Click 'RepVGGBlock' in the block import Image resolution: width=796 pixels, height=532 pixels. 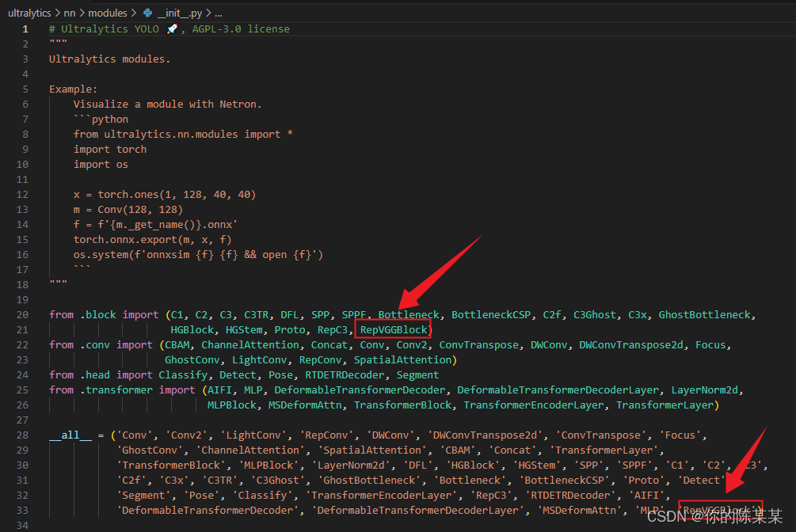(394, 330)
